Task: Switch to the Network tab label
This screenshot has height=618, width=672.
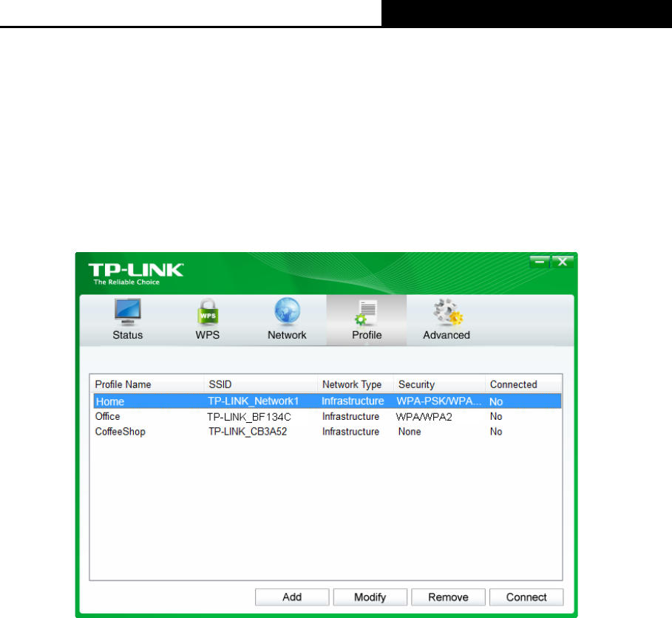Action: coord(287,335)
